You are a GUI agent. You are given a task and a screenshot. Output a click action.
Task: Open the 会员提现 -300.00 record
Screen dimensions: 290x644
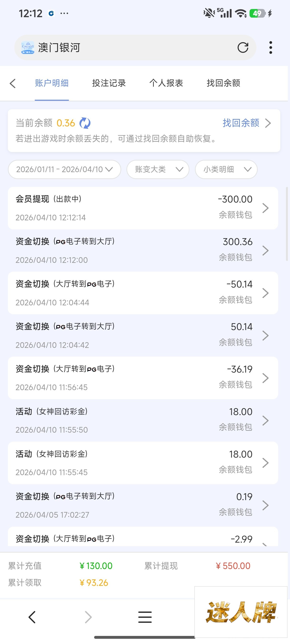pos(143,208)
